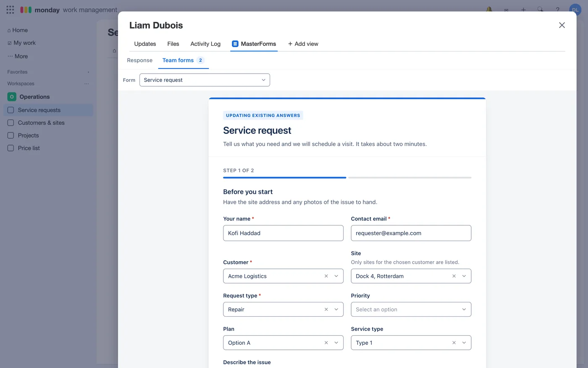Click the monday logo icon
588x368 pixels.
tap(26, 10)
